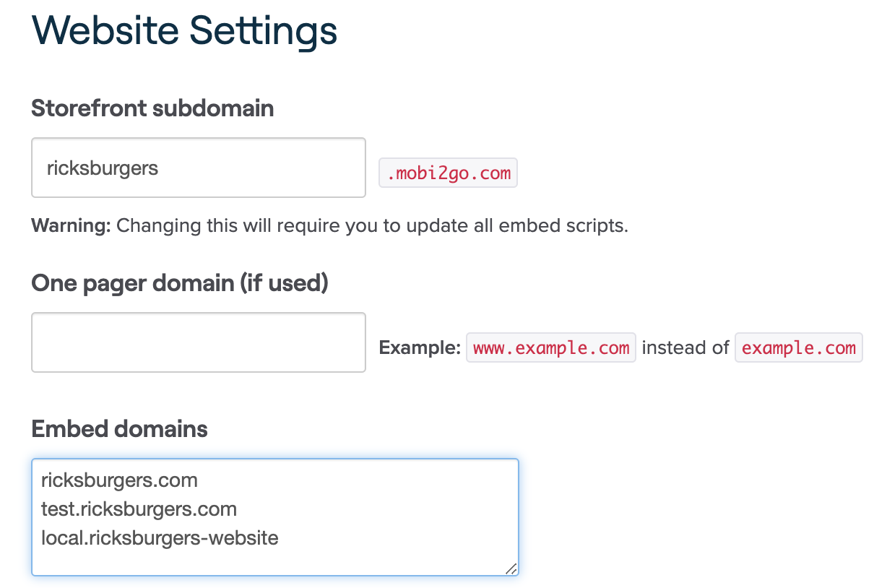887x588 pixels.
Task: Click the www.example.com code example
Action: point(550,348)
